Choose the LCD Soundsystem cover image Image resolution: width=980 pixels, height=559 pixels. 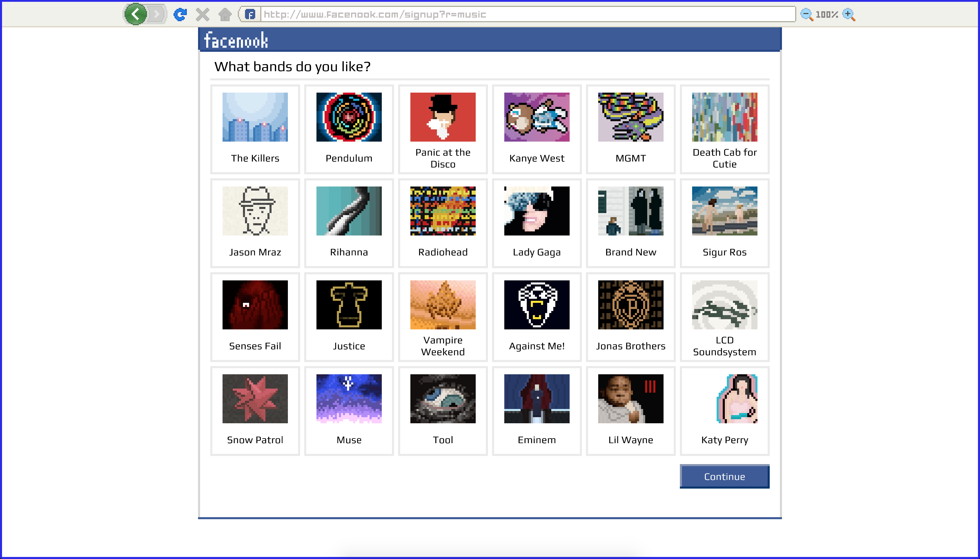pyautogui.click(x=725, y=305)
